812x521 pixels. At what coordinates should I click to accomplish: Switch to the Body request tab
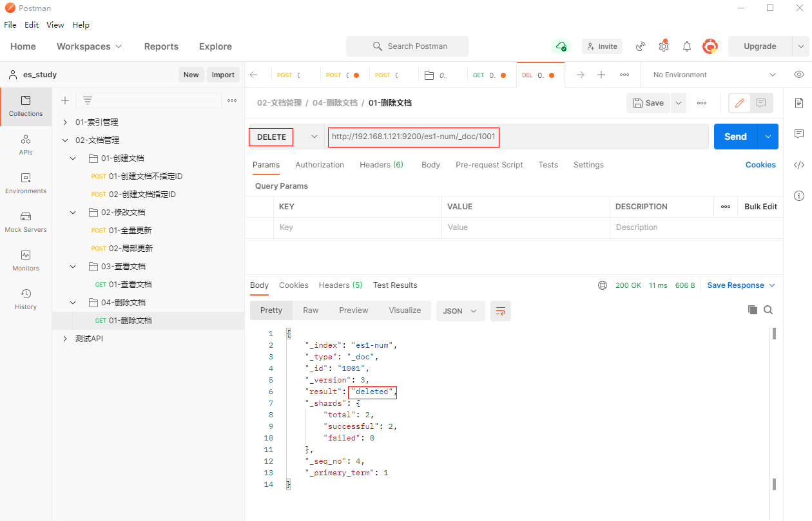(x=430, y=165)
